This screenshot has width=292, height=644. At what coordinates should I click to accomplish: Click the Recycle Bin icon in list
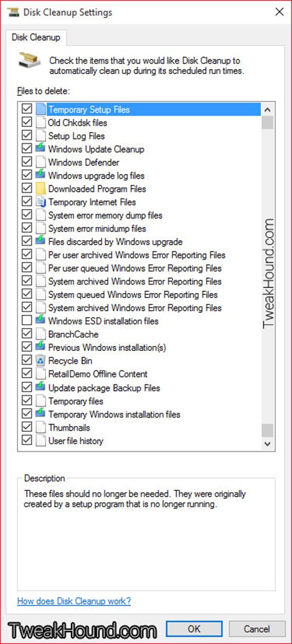point(40,361)
